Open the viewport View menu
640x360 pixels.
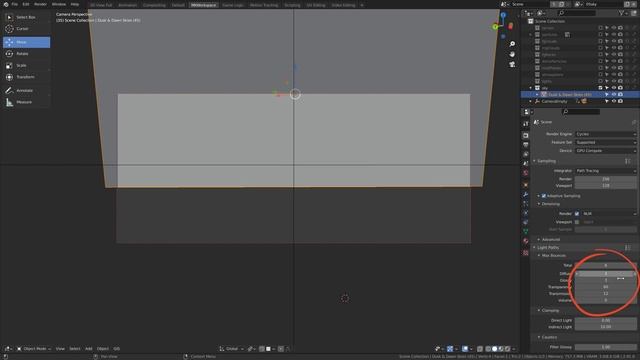60,349
